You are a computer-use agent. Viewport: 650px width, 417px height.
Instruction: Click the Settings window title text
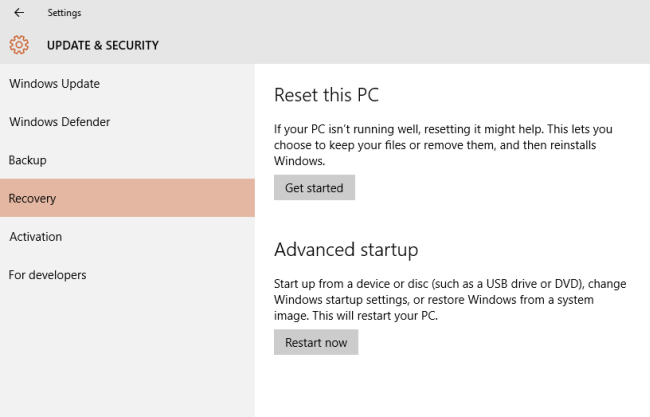click(64, 13)
